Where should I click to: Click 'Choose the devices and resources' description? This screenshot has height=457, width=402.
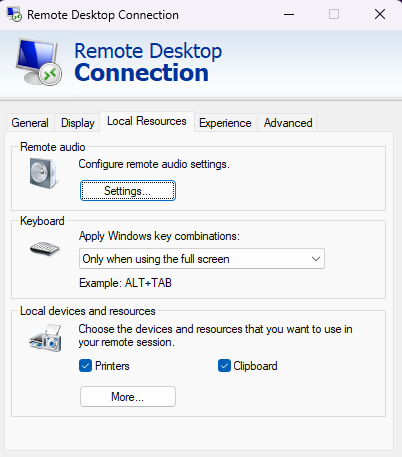click(215, 335)
